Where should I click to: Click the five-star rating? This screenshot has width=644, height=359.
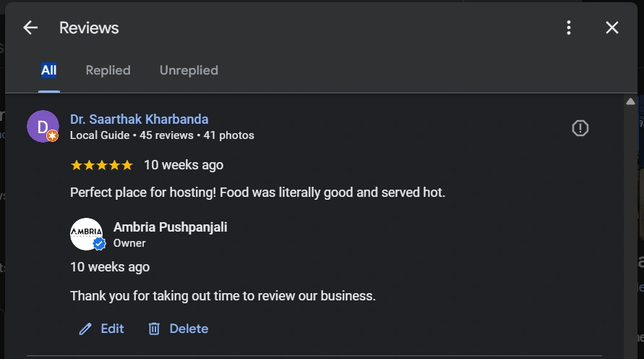101,165
